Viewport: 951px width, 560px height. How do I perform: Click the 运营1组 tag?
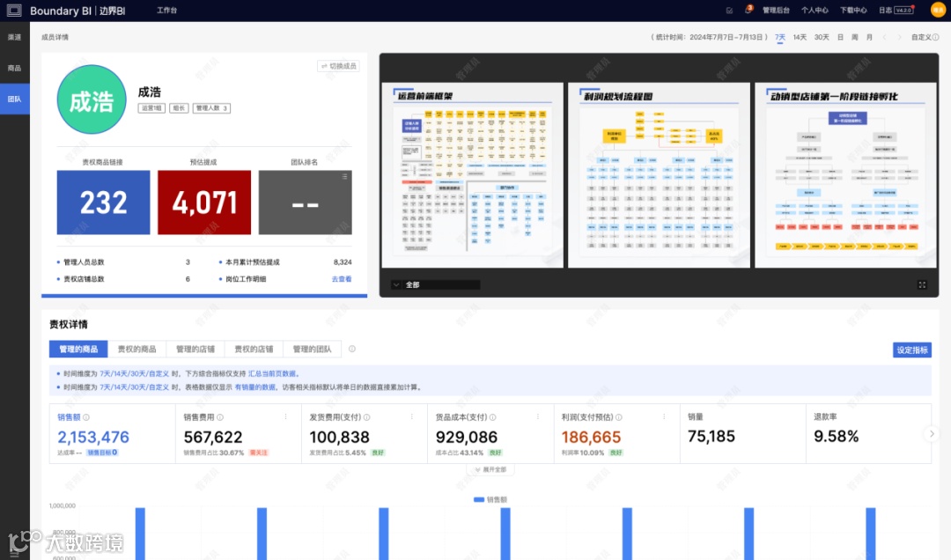coord(151,108)
